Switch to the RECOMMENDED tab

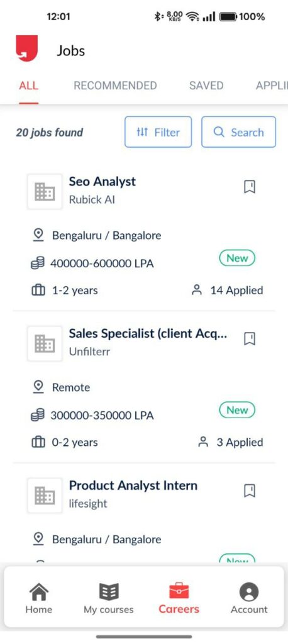point(115,86)
